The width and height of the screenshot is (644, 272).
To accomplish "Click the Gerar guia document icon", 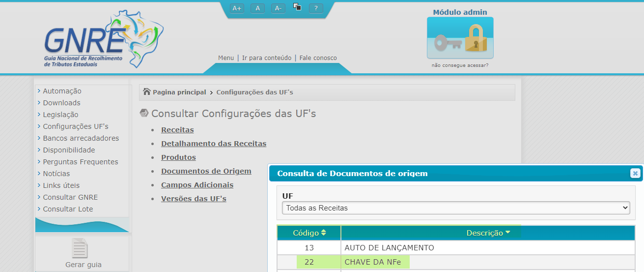I will tap(80, 248).
